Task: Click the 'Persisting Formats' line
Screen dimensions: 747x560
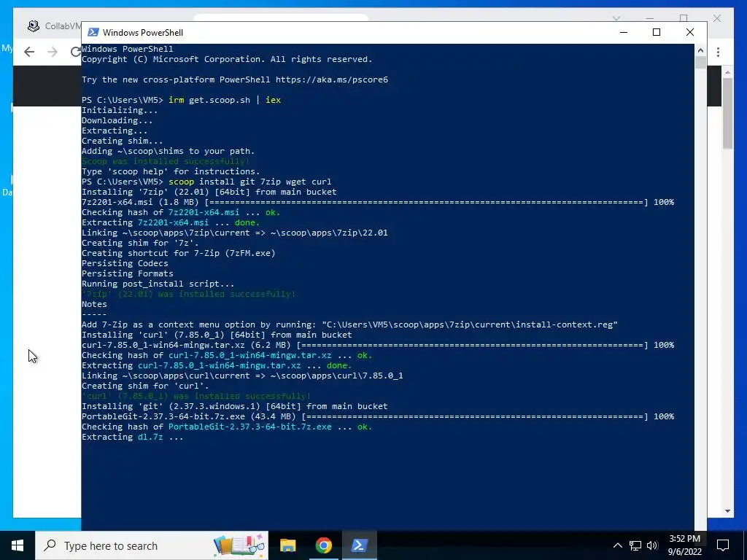Action: coord(127,274)
